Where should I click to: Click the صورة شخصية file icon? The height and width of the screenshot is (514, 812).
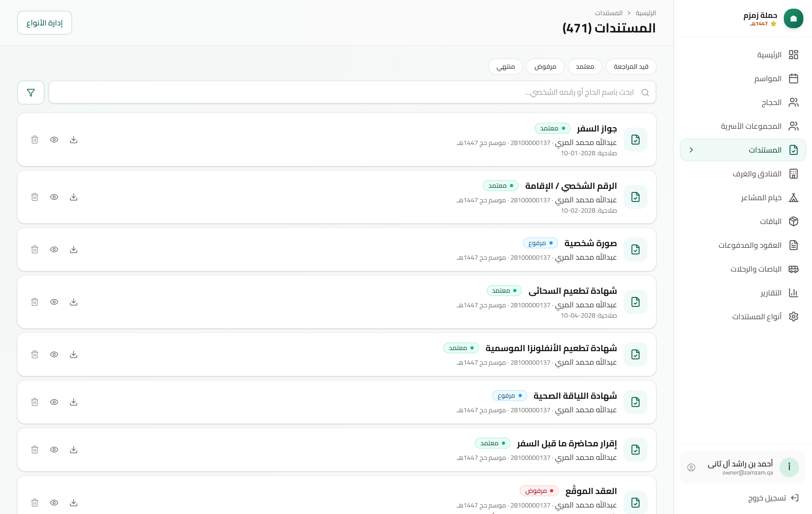[635, 249]
